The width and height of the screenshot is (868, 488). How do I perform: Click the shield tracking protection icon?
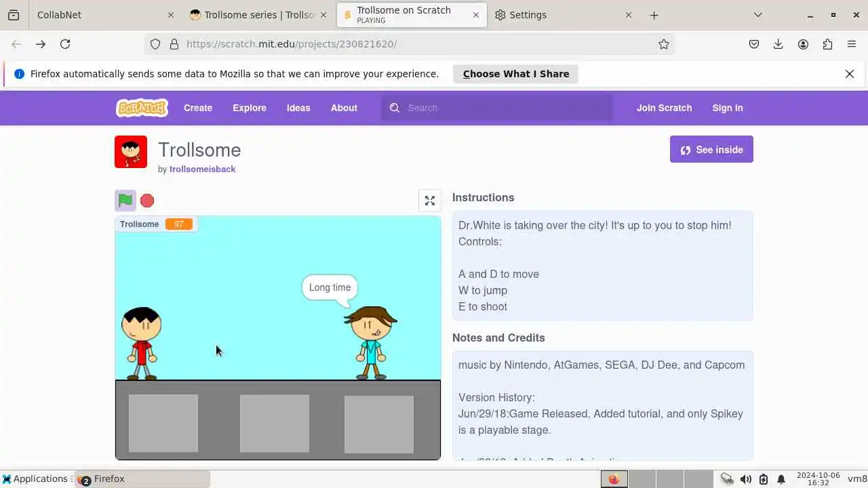155,44
